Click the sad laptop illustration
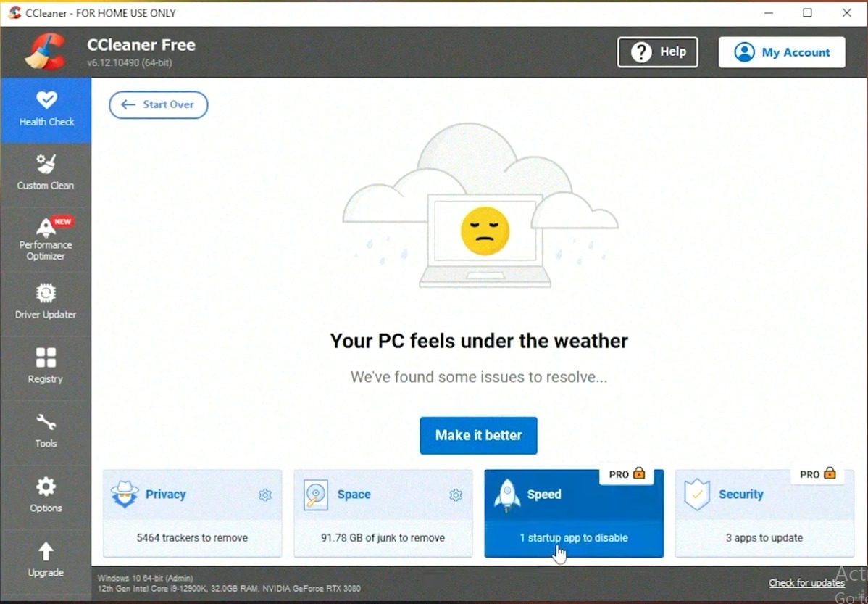 480,206
